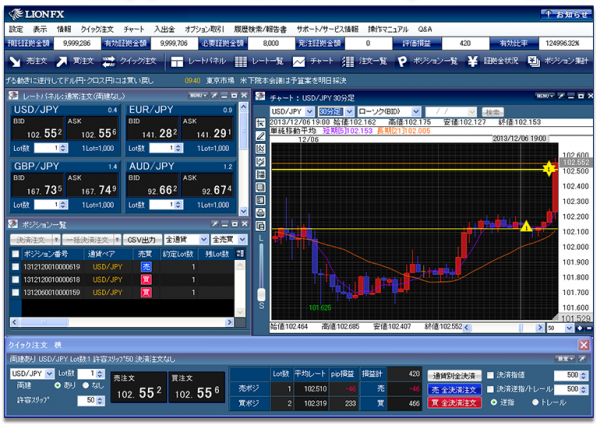Click the chart print icon
The image size is (600, 425).
(x=261, y=213)
